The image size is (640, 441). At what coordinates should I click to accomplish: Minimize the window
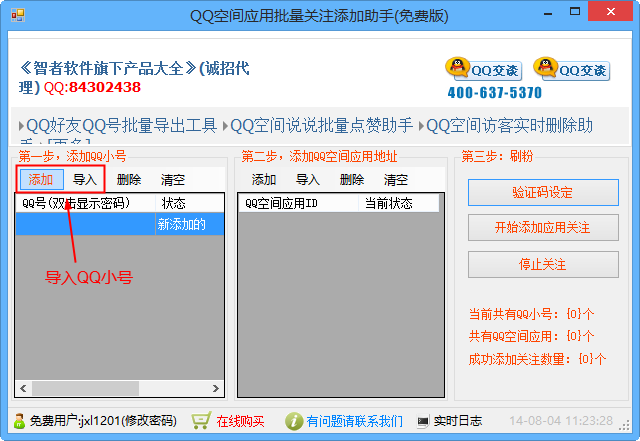[x=548, y=13]
